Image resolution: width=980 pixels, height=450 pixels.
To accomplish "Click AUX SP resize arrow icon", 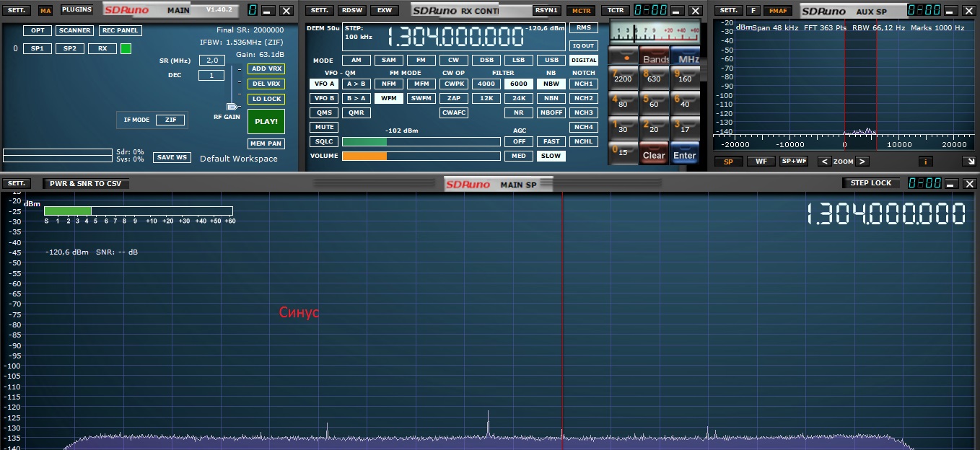I will (x=968, y=162).
